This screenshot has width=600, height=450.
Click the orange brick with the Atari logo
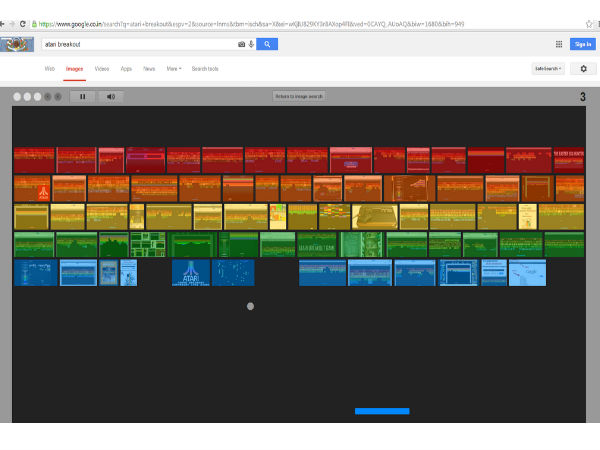pyautogui.click(x=32, y=188)
